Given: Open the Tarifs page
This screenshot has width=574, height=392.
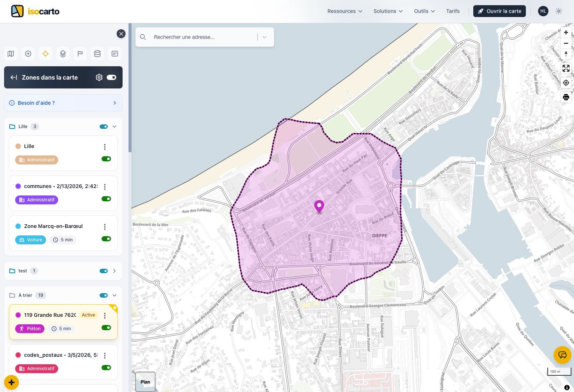Looking at the screenshot, I should [453, 11].
